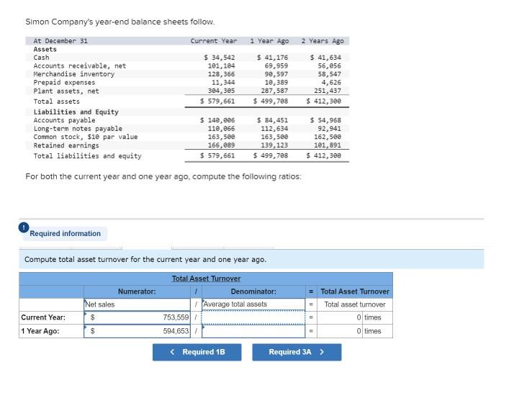Click the Common stock, $10 par value label
Screen dimensions: 532x398
[86, 137]
